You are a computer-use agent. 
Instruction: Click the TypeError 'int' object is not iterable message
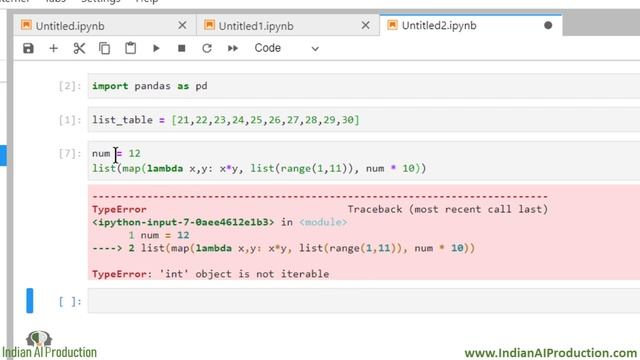[211, 274]
